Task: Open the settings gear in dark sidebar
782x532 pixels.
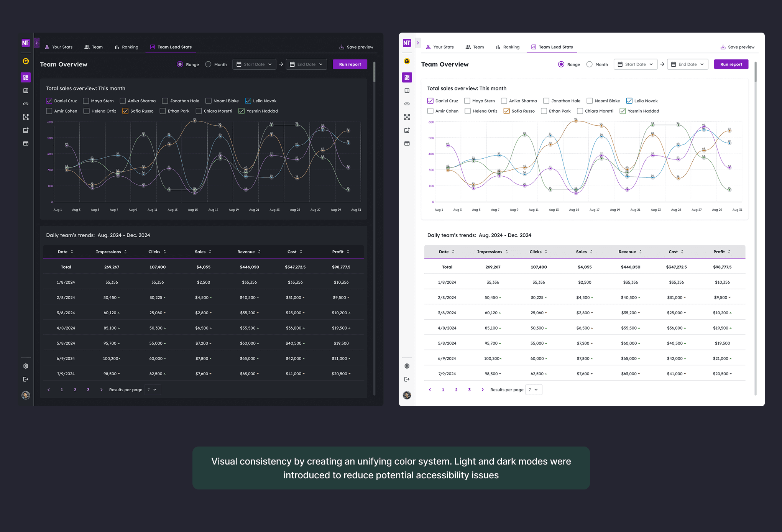Action: point(26,366)
